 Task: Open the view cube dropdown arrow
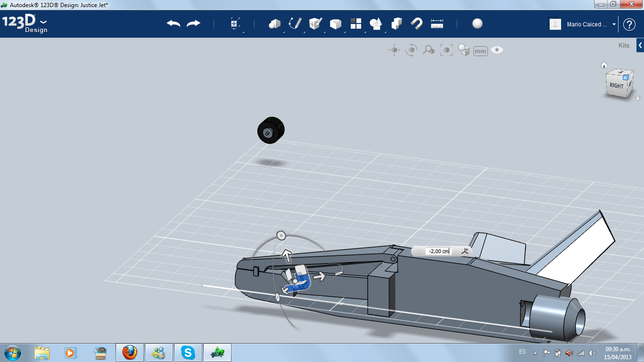click(x=637, y=99)
